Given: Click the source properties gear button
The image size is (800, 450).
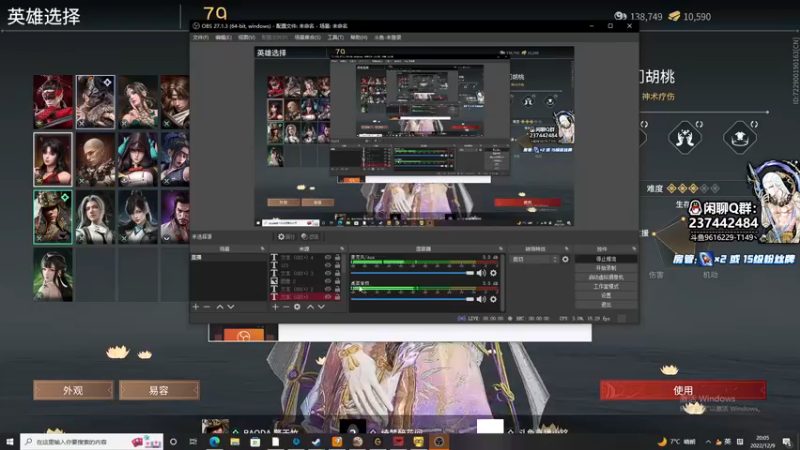Looking at the screenshot, I should click(x=286, y=237).
